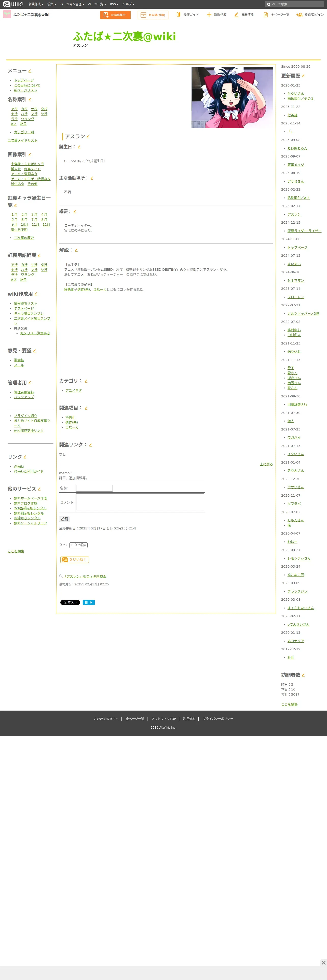Click 登録/ログイン in the toolbar
The image size is (327, 980).
(x=310, y=15)
